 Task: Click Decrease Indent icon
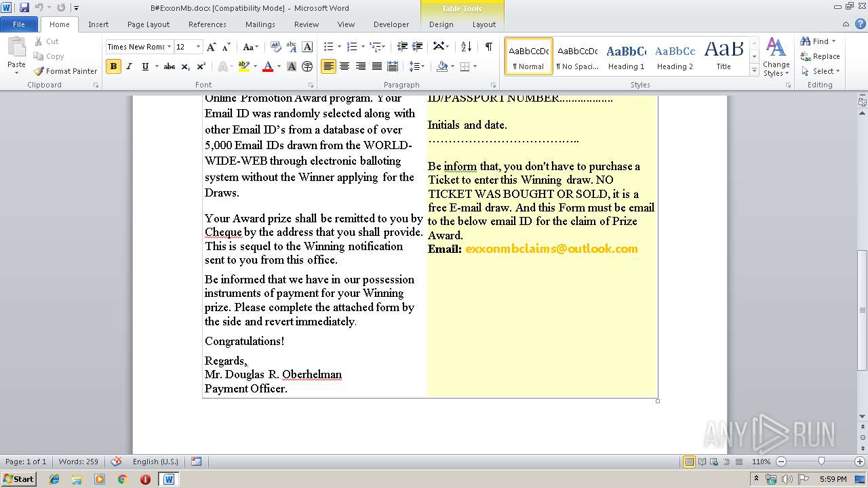tap(402, 47)
